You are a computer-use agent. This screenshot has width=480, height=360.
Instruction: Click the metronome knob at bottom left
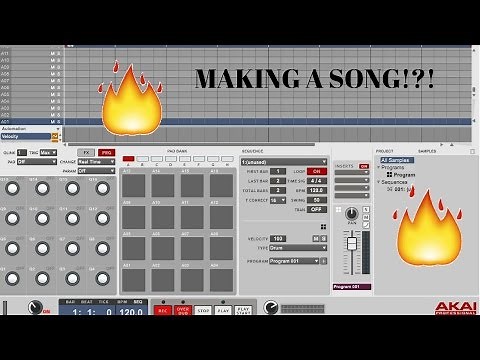coord(35,307)
